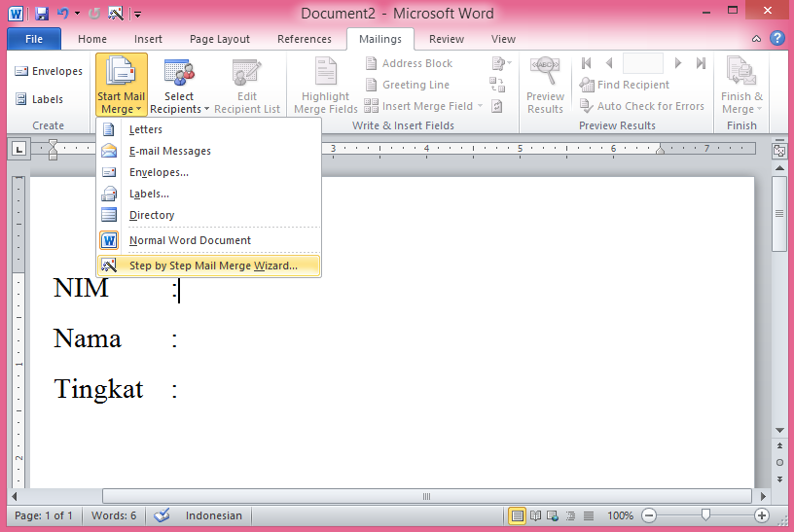The image size is (794, 532).
Task: Select Step by Step Mail Merge Wizard
Action: [x=208, y=266]
